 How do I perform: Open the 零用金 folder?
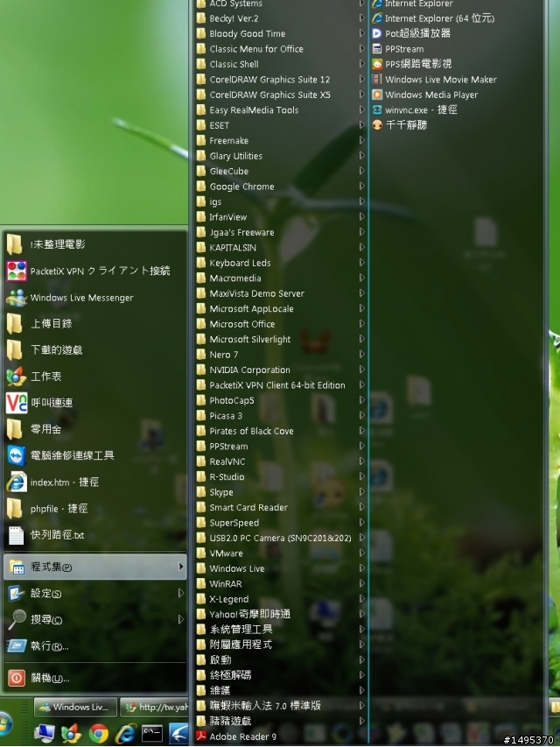95,429
